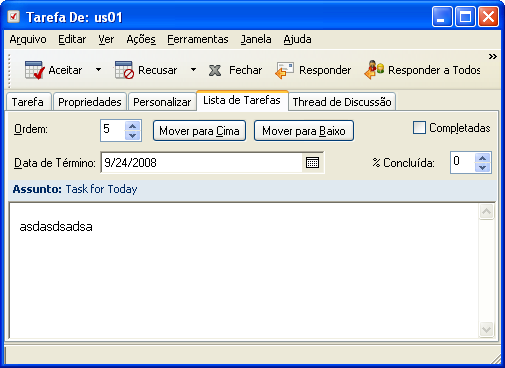505x368 pixels.
Task: Click the % Concluída value field
Action: [x=463, y=163]
